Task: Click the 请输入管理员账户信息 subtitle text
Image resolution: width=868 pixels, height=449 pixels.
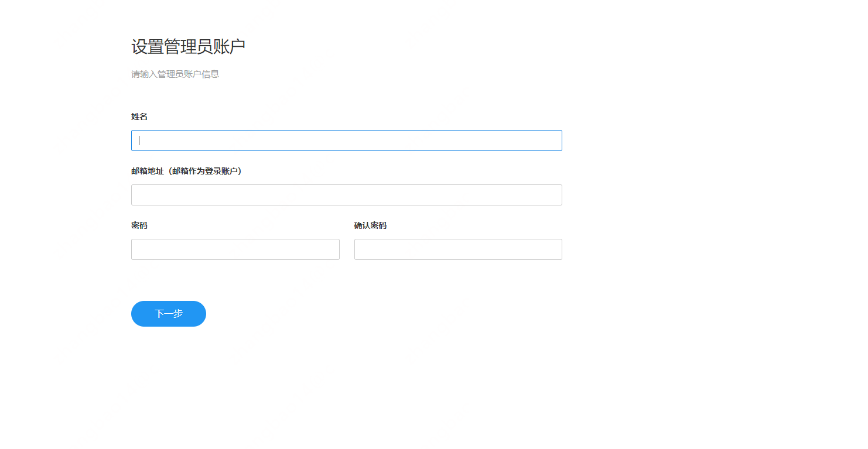Action: (x=175, y=74)
